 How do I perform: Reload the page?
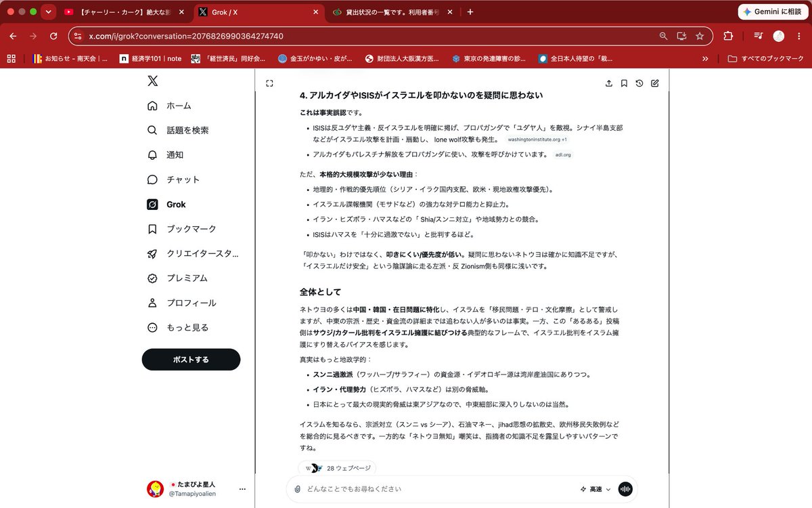tap(53, 36)
